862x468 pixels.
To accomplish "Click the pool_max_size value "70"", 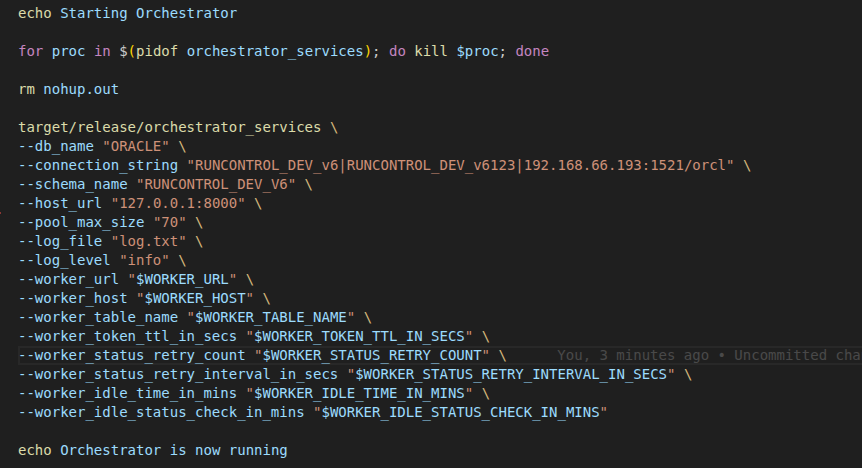I will click(x=170, y=222).
